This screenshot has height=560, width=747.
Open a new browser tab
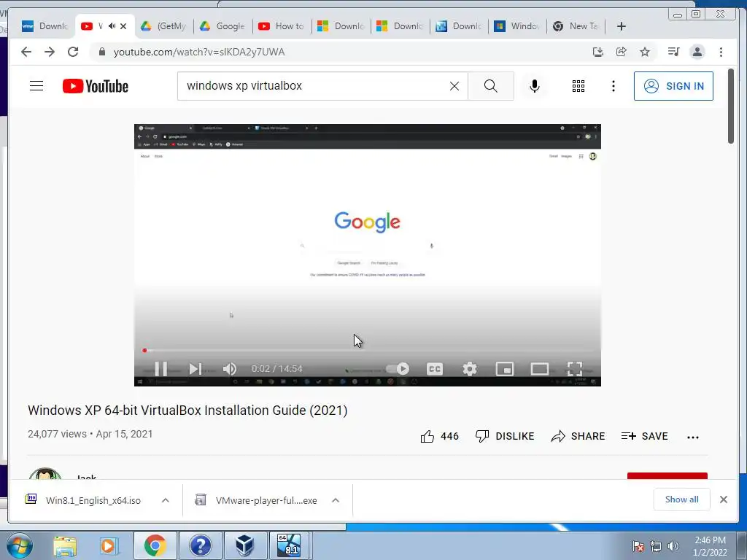(x=622, y=26)
